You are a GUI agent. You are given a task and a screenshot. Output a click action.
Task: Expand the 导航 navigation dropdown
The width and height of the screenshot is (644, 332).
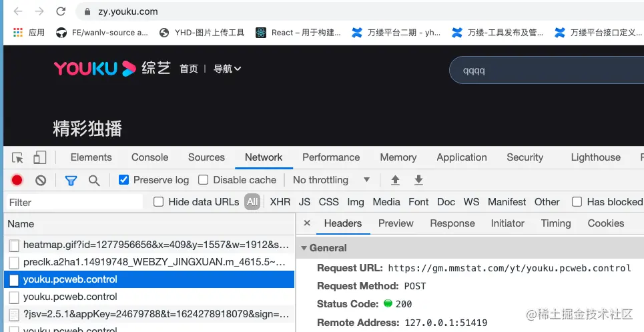[227, 69]
